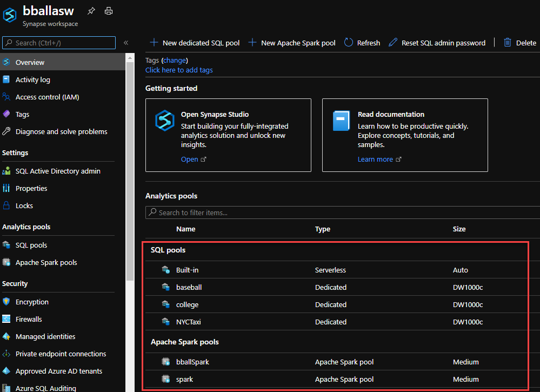Open Access control (IAM) menu item
Viewport: 540px width, 392px height.
click(47, 97)
